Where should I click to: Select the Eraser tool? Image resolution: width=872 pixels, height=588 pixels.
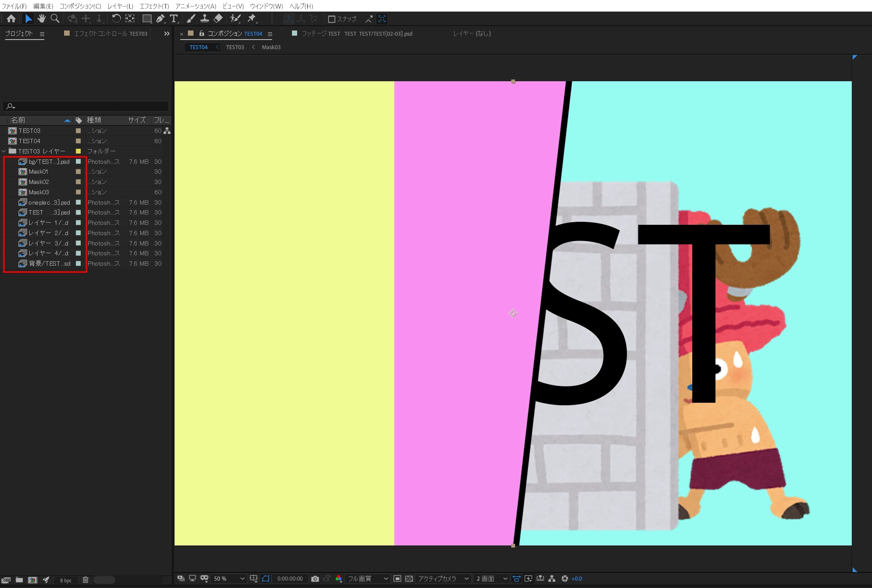pyautogui.click(x=218, y=18)
